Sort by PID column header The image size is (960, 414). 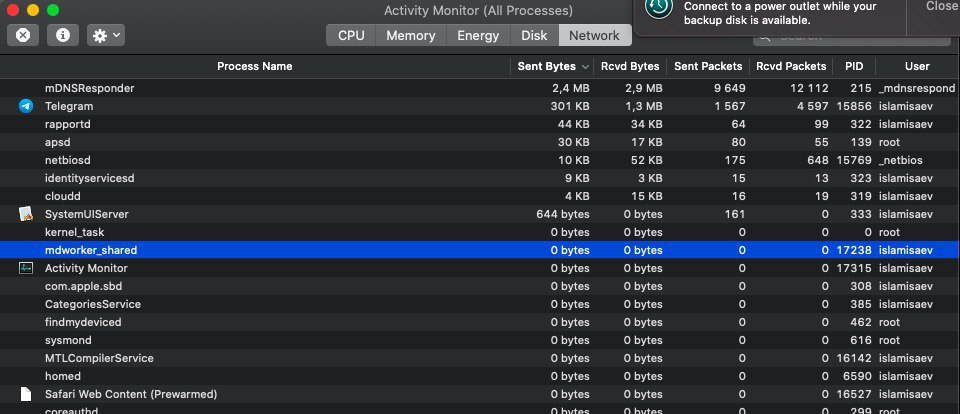tap(854, 66)
